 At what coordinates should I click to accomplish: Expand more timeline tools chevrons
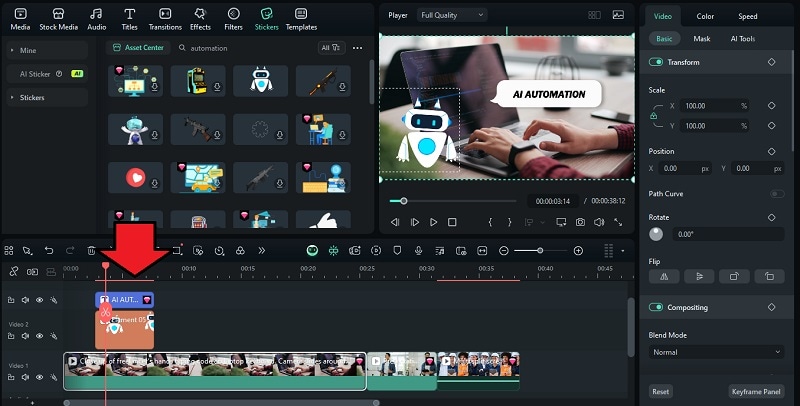pos(261,250)
